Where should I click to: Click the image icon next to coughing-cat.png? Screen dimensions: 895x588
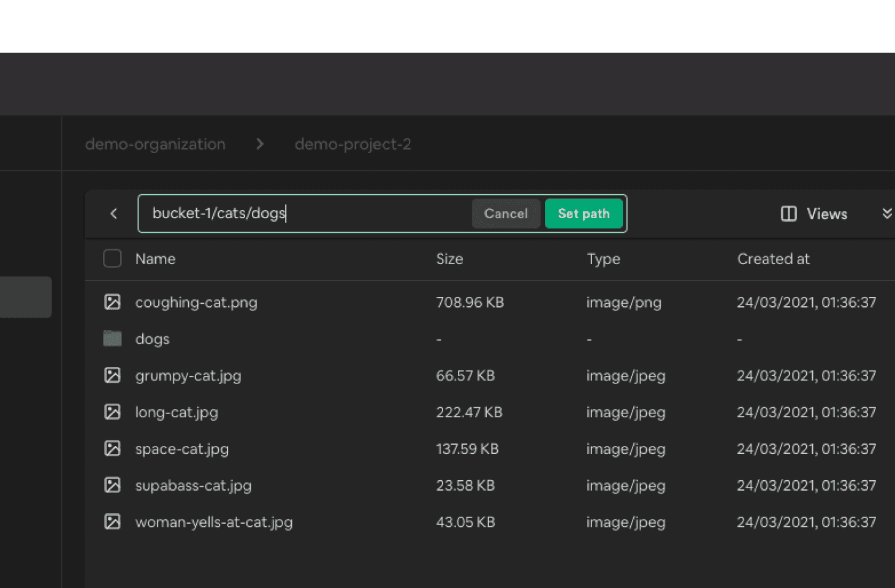click(112, 301)
